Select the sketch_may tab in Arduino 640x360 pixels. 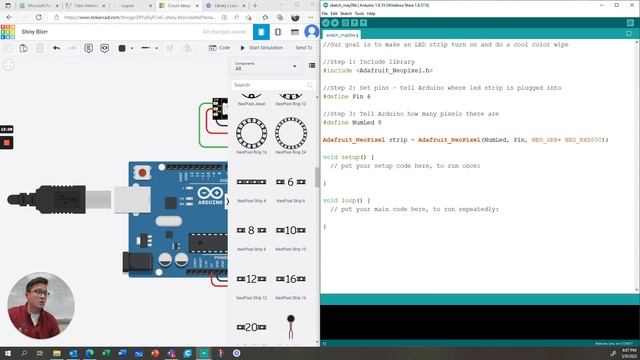(x=342, y=35)
